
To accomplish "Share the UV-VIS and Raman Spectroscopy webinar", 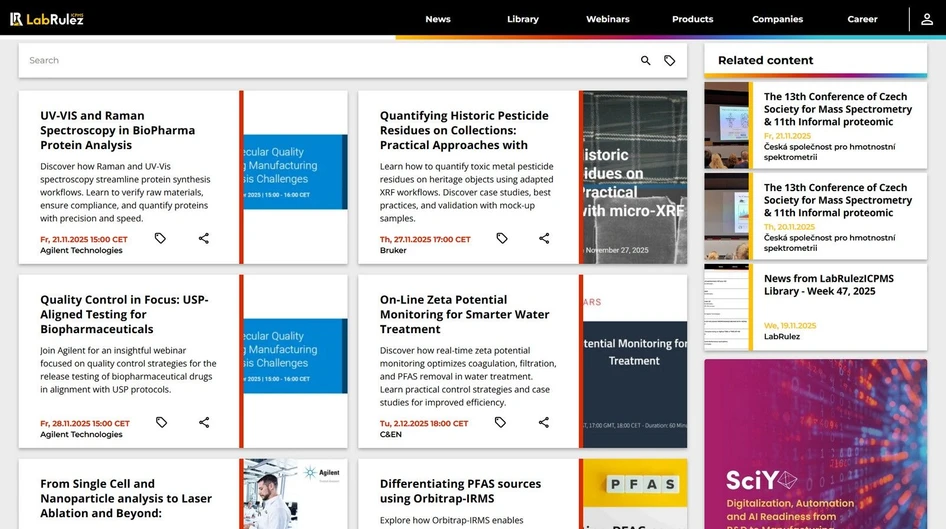I will [204, 238].
